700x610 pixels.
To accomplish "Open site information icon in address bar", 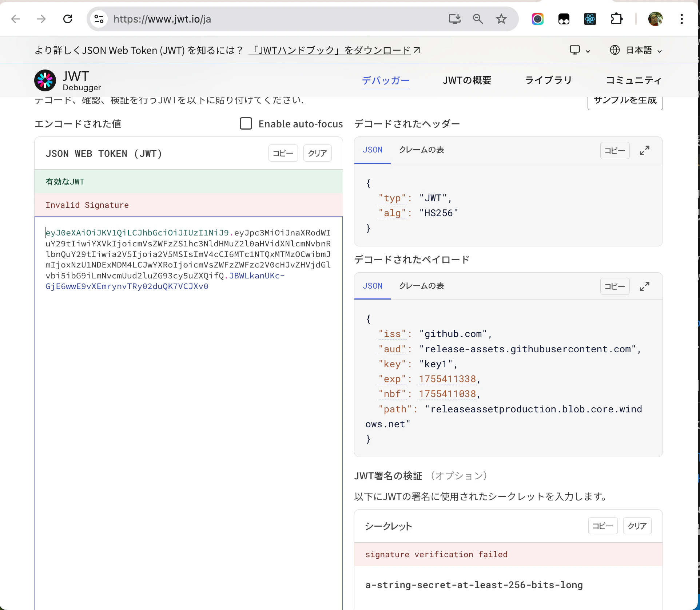I will coord(99,19).
